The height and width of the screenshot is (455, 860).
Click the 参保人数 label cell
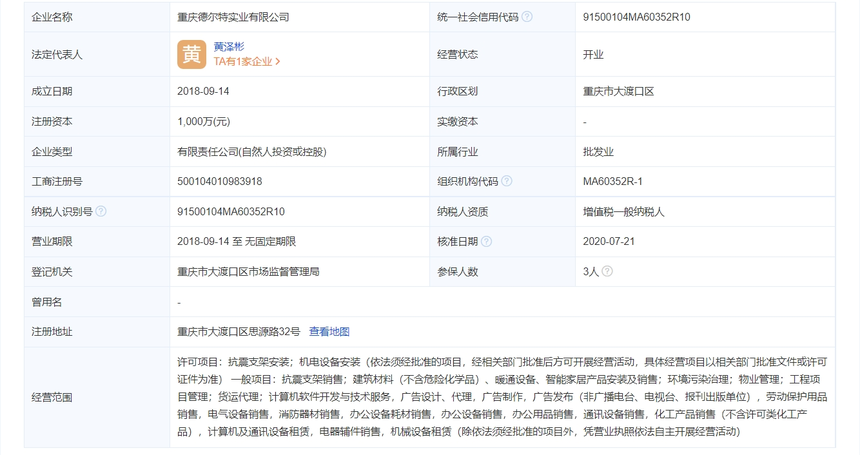(x=502, y=272)
